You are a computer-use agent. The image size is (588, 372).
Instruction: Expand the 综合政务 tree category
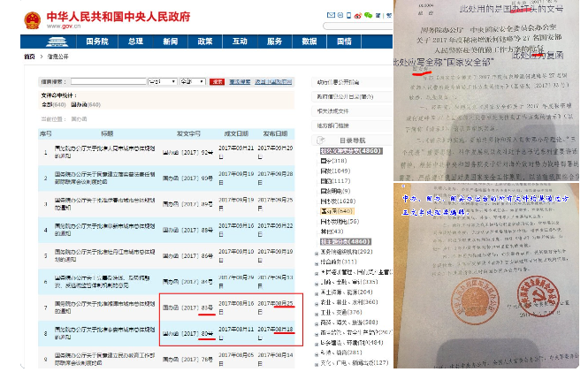pyautogui.click(x=317, y=262)
